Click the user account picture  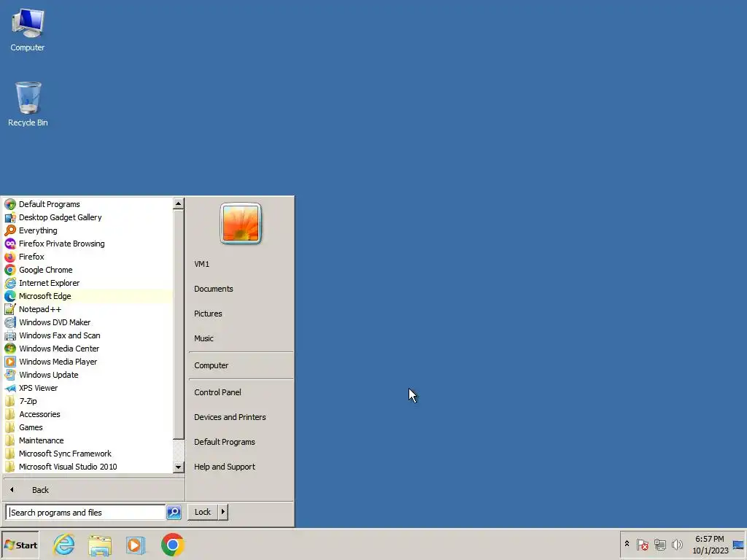[241, 223]
